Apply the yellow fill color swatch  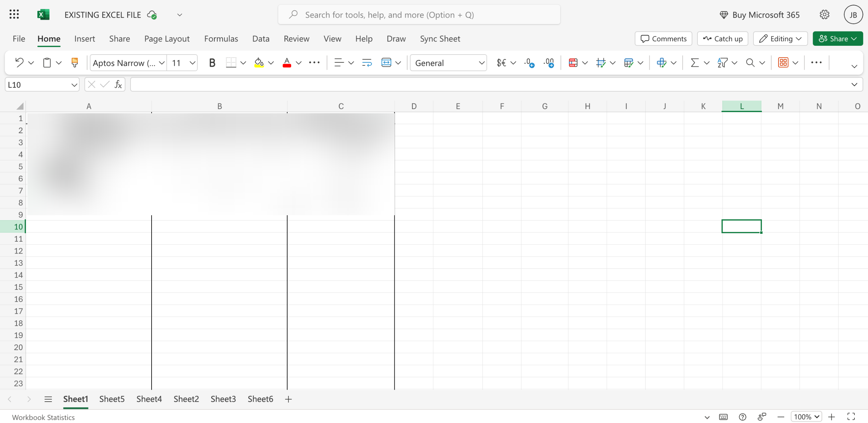[x=259, y=63]
